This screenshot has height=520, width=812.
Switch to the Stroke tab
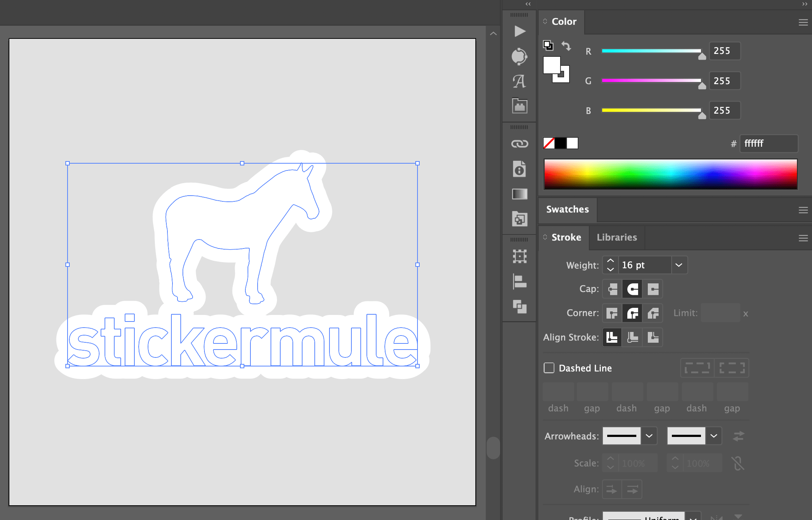pyautogui.click(x=564, y=237)
